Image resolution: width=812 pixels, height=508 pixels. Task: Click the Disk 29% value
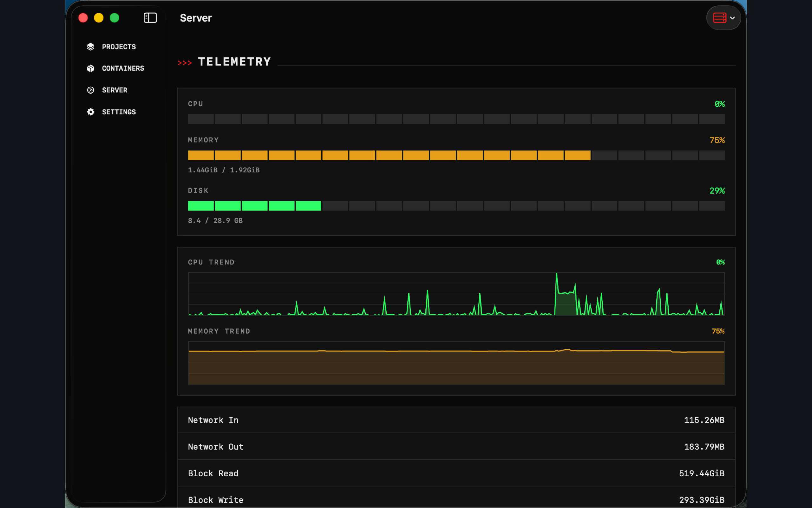coord(717,191)
